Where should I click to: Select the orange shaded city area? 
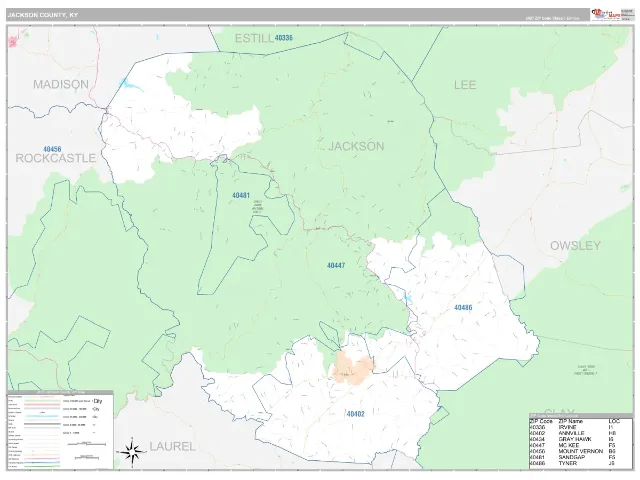[x=353, y=369]
